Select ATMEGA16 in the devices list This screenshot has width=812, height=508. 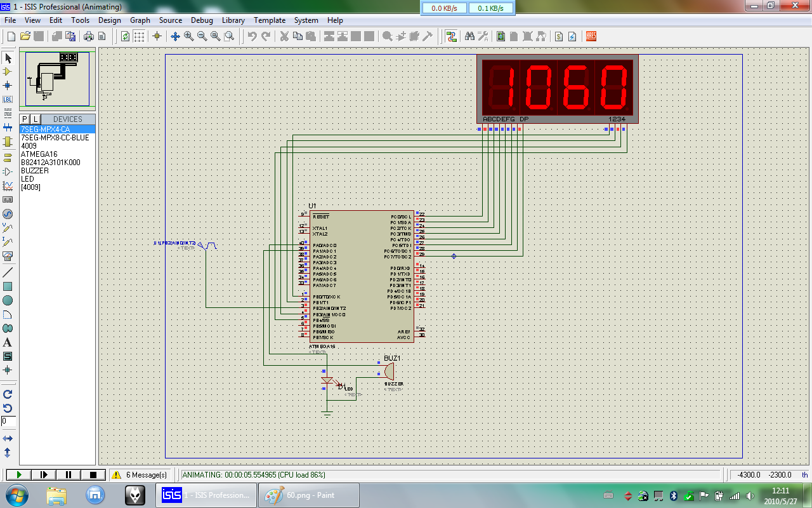(x=39, y=154)
